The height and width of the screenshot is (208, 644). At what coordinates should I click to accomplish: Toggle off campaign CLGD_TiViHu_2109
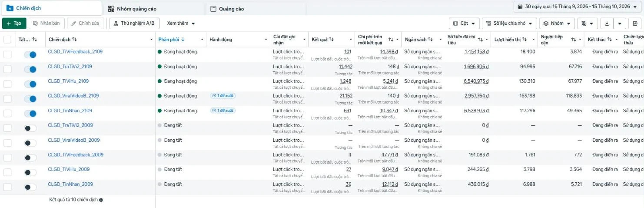coord(30,84)
